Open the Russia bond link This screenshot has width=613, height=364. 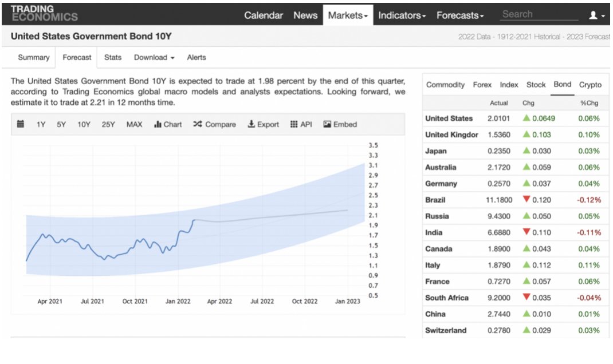click(437, 216)
